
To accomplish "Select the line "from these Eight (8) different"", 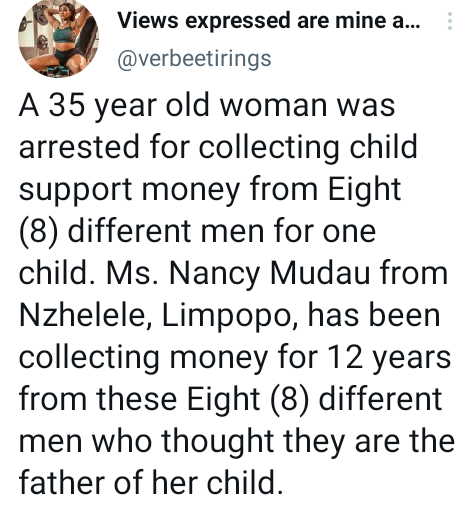I will (231, 400).
